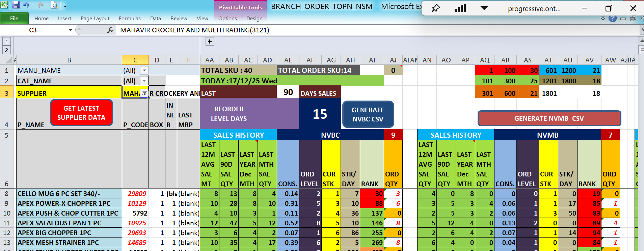Open the PivotTable Options tab
The height and width of the screenshot is (251, 644).
click(227, 19)
